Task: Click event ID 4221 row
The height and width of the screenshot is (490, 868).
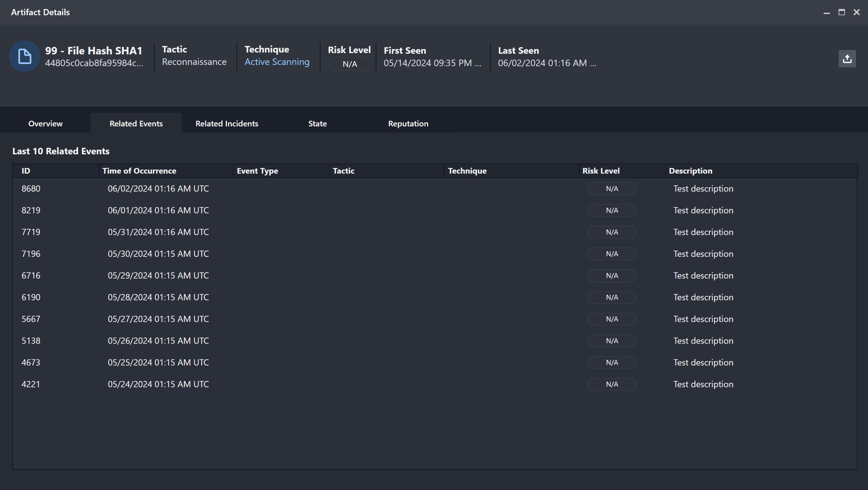Action: [31, 384]
